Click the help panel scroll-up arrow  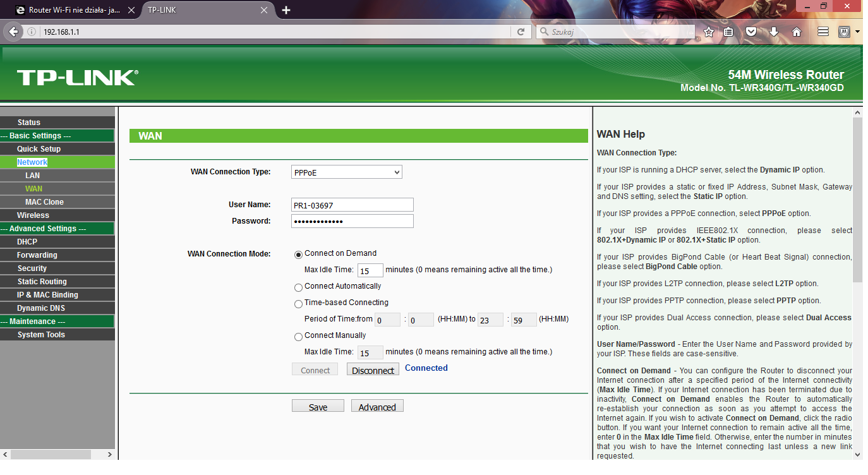tap(857, 112)
